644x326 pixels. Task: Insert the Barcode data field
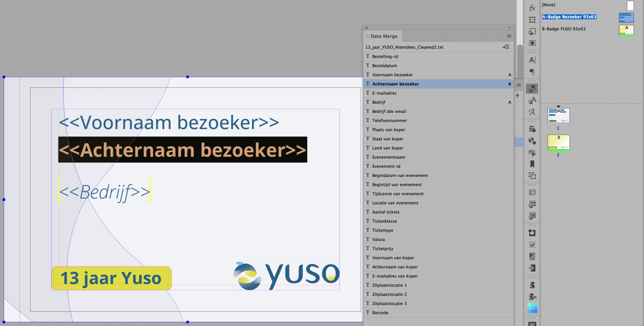click(380, 312)
